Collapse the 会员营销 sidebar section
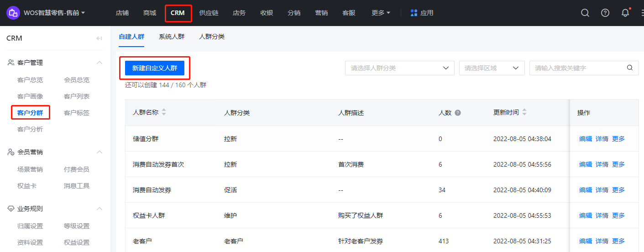Viewport: 644px width, 252px height. 99,152
